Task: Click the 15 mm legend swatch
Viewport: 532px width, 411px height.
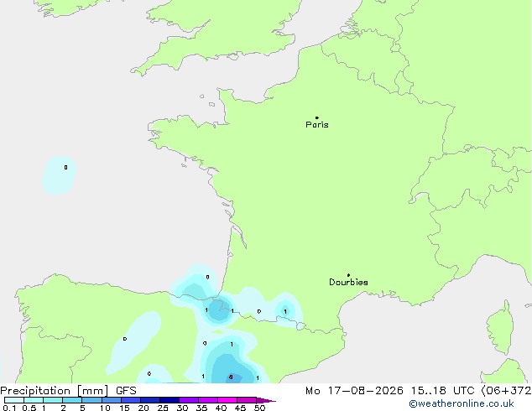Action: coord(131,400)
